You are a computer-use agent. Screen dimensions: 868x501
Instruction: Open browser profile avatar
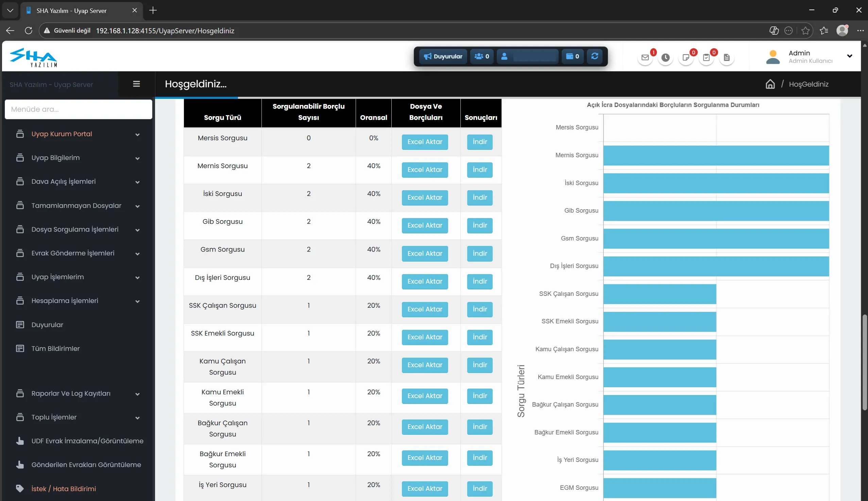(x=842, y=31)
